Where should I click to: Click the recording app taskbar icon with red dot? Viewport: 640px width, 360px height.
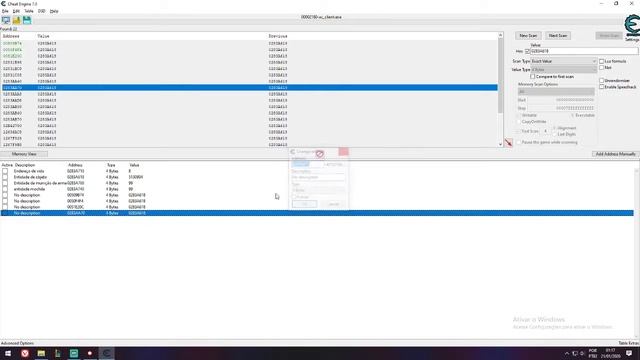(x=90, y=353)
